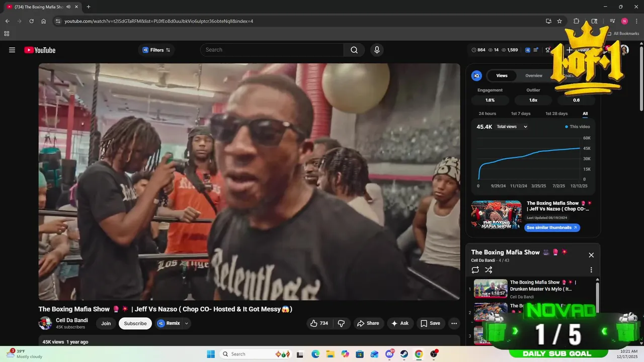Viewport: 644px width, 362px height.
Task: Open the weather widget showing 39°F
Action: click(25, 354)
